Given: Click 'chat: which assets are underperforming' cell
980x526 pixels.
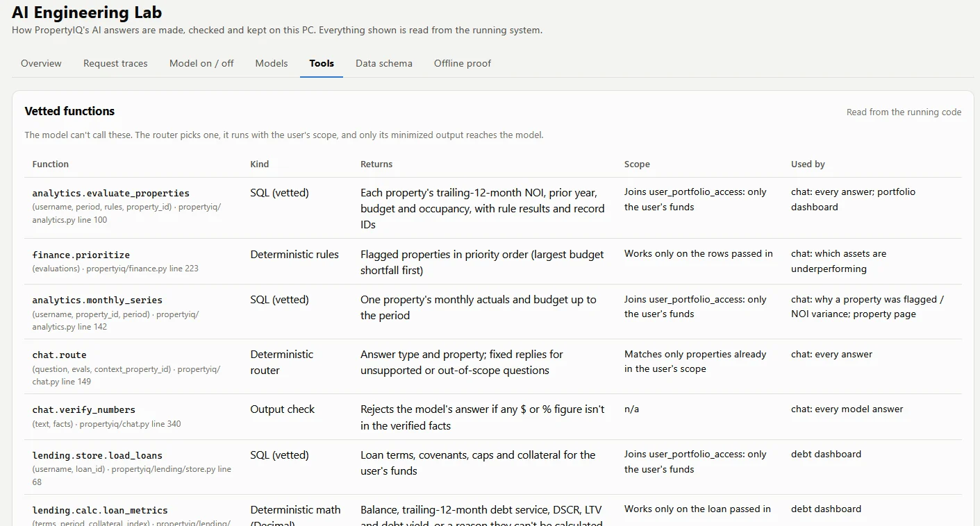Looking at the screenshot, I should [x=838, y=261].
